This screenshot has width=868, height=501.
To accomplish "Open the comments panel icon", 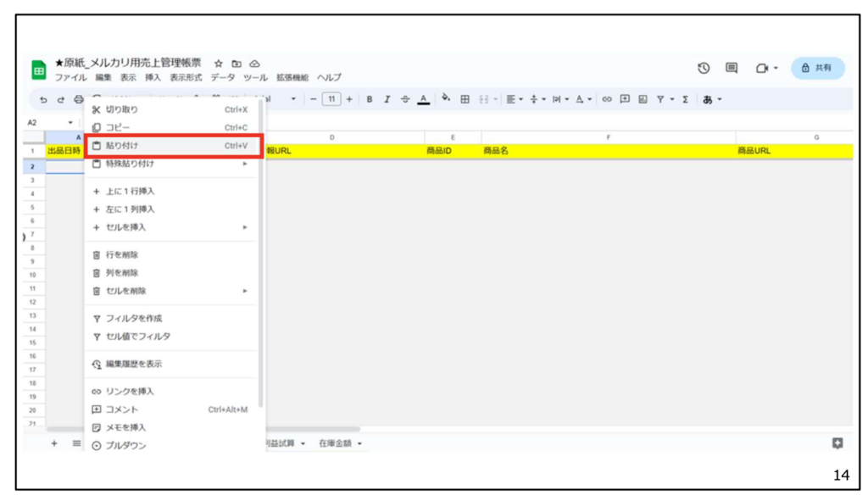I will click(x=732, y=68).
